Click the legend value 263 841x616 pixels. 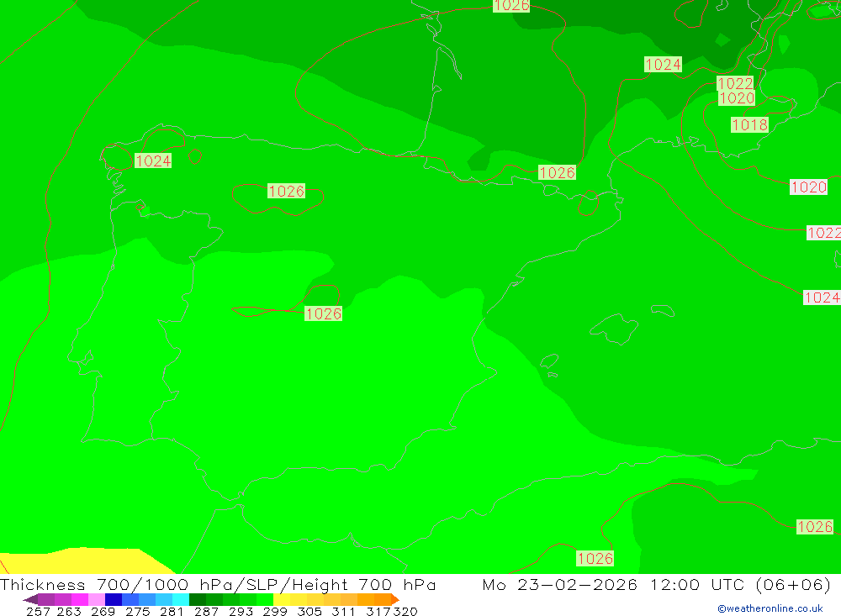coord(69,611)
